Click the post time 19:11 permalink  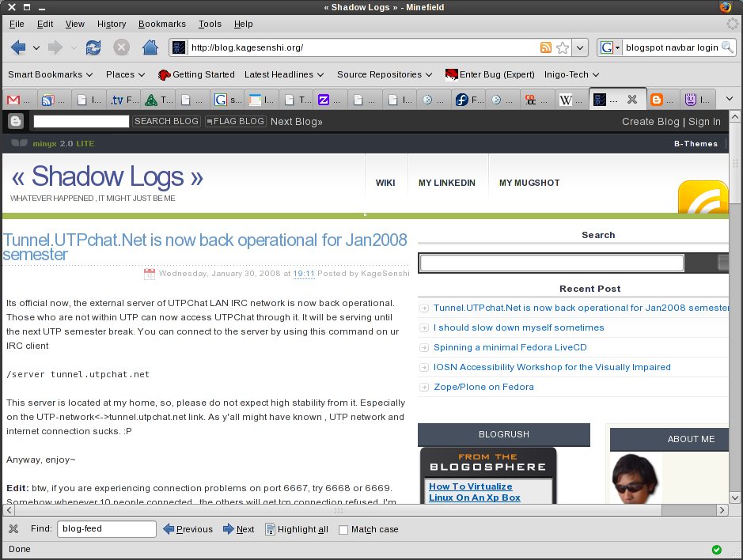pyautogui.click(x=304, y=274)
